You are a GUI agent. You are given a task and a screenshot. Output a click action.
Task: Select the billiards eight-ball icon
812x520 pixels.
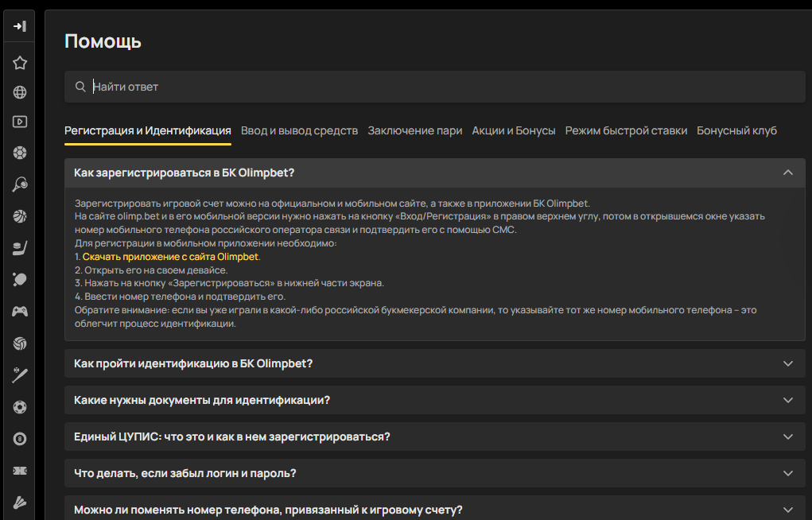click(20, 439)
